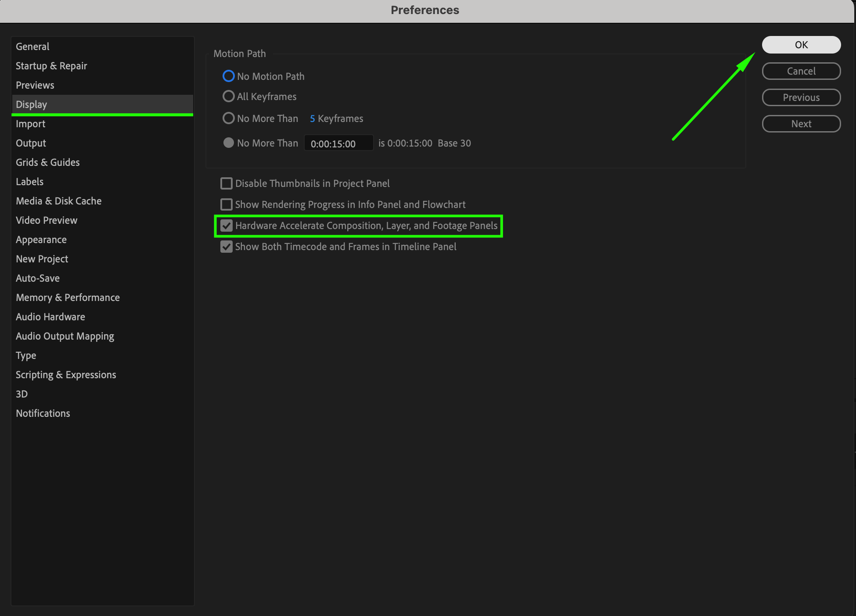Open the Auto-Save preferences category
The image size is (856, 616).
38,278
